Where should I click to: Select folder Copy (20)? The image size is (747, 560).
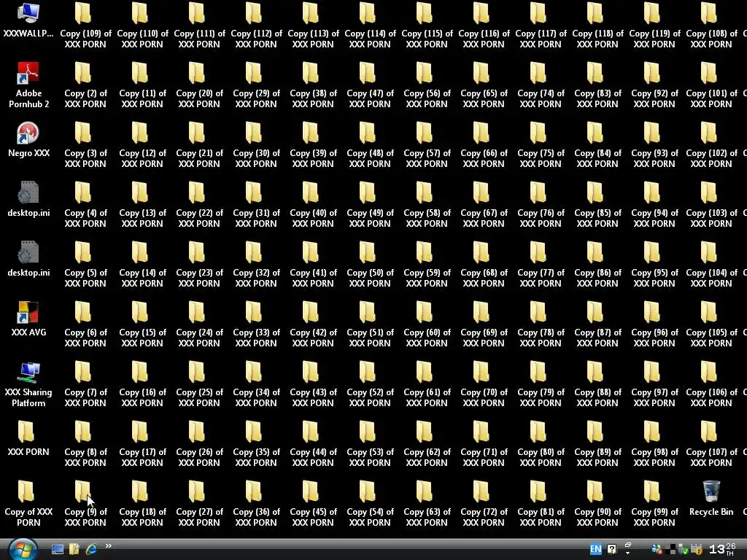pyautogui.click(x=199, y=85)
